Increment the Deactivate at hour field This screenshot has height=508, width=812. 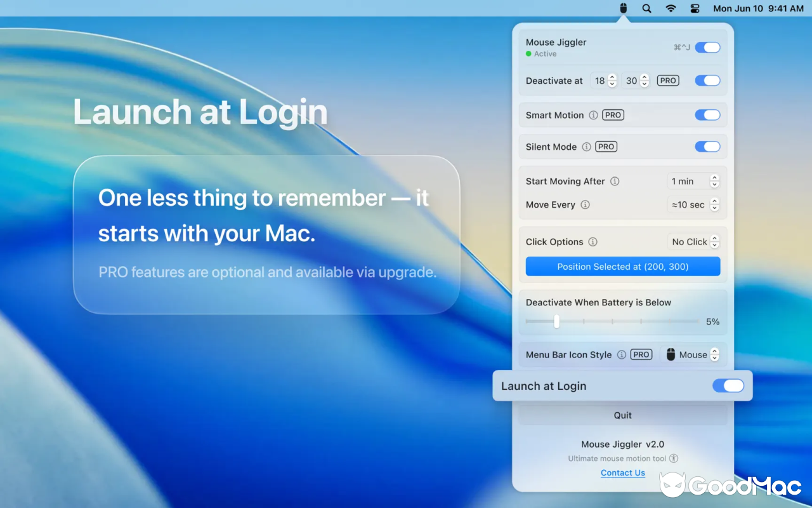tap(612, 77)
